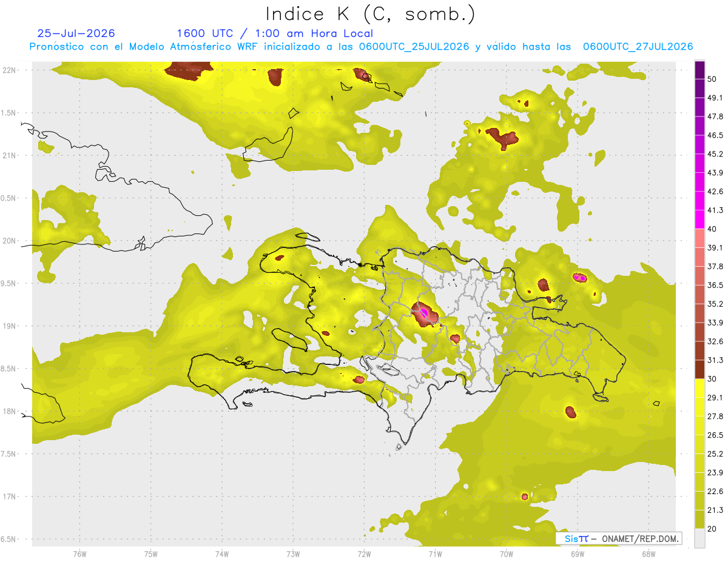
Task: Click the '19N' latitude axis label
Action: (9, 326)
